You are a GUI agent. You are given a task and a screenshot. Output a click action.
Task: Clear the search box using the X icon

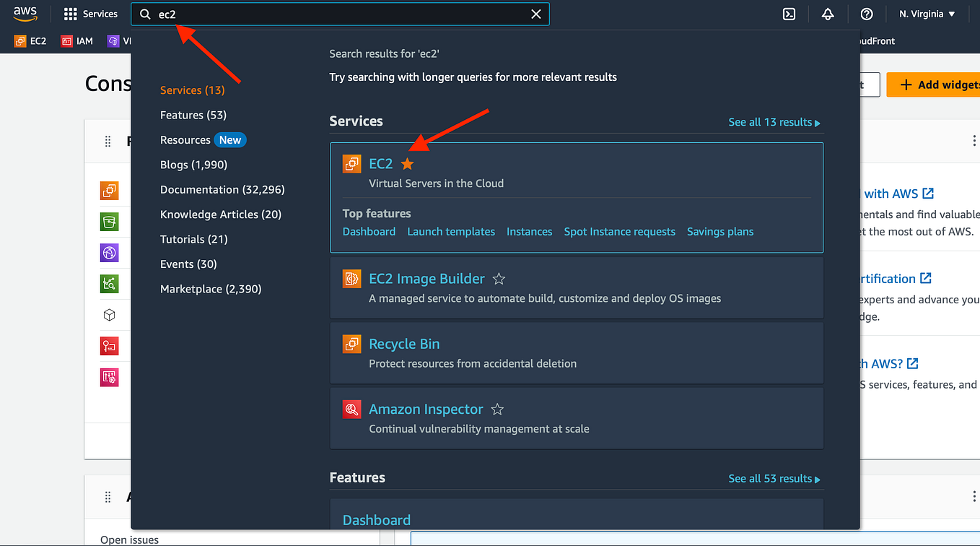coord(536,14)
